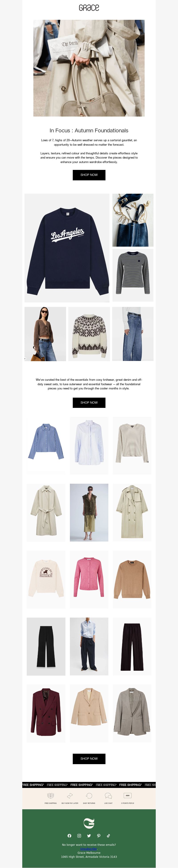Select the burgundy double-breasted blazer image
The height and width of the screenshot is (868, 178).
(x=46, y=713)
